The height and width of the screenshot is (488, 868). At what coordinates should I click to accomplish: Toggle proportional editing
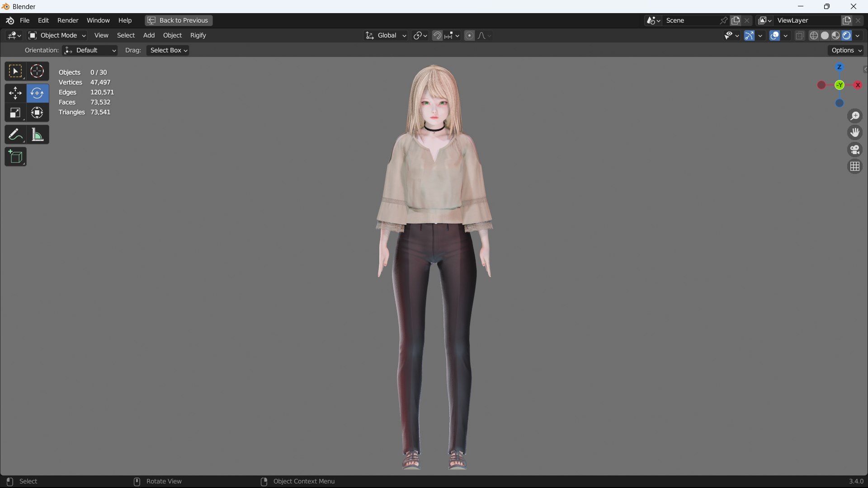tap(469, 35)
